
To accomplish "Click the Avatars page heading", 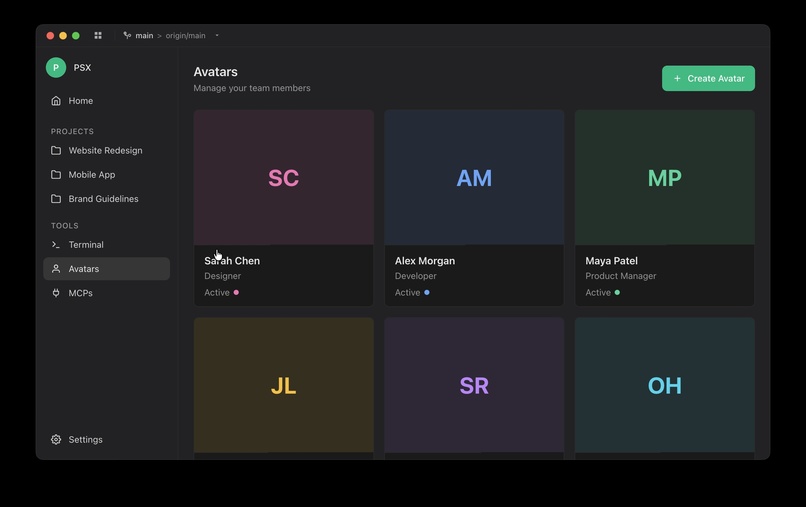I will [215, 72].
